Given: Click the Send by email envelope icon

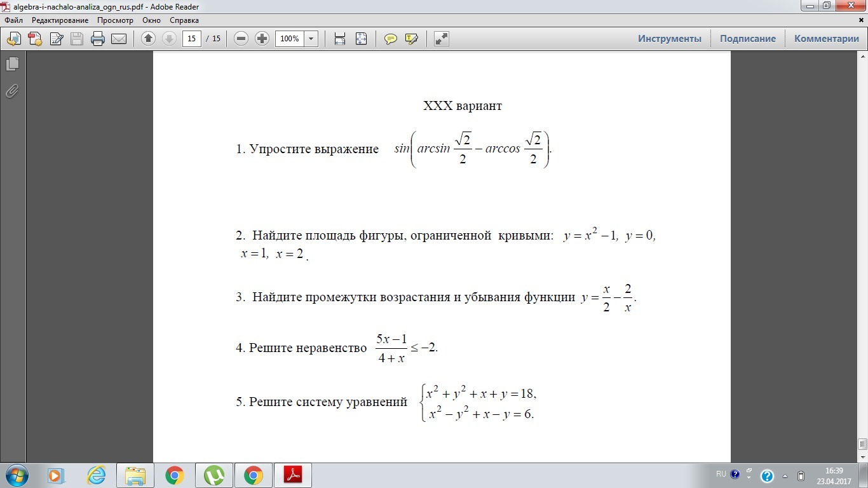Looking at the screenshot, I should [x=119, y=39].
